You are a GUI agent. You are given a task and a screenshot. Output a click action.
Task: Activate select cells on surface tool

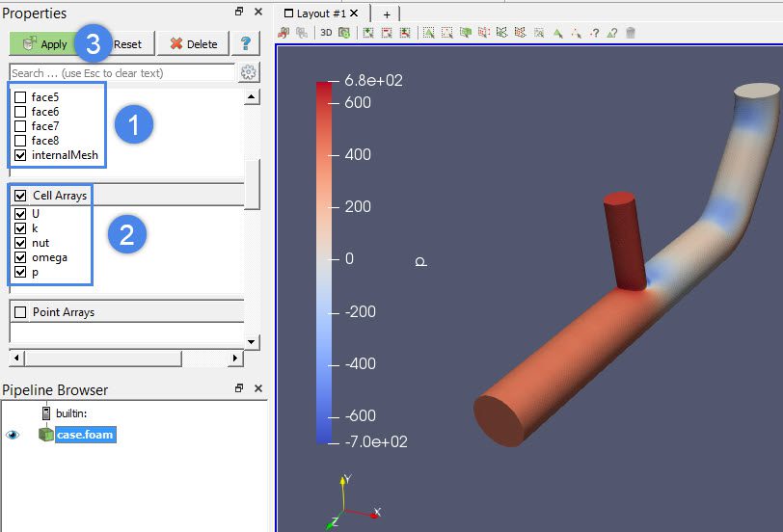click(x=429, y=33)
